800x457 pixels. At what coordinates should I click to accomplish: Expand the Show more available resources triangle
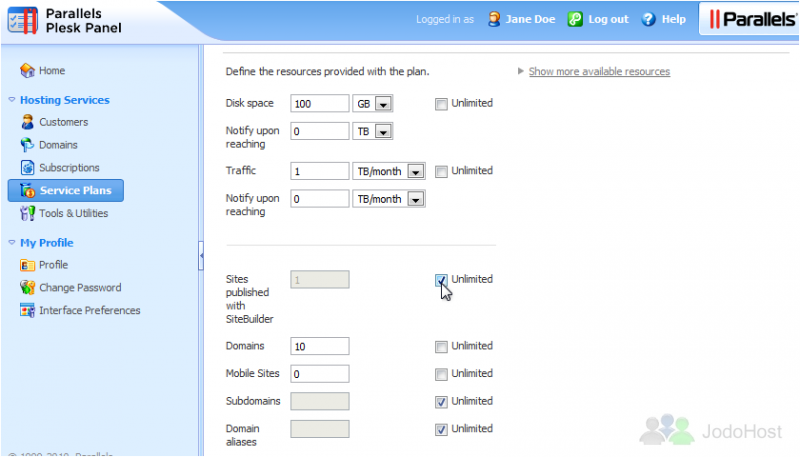pyautogui.click(x=520, y=71)
